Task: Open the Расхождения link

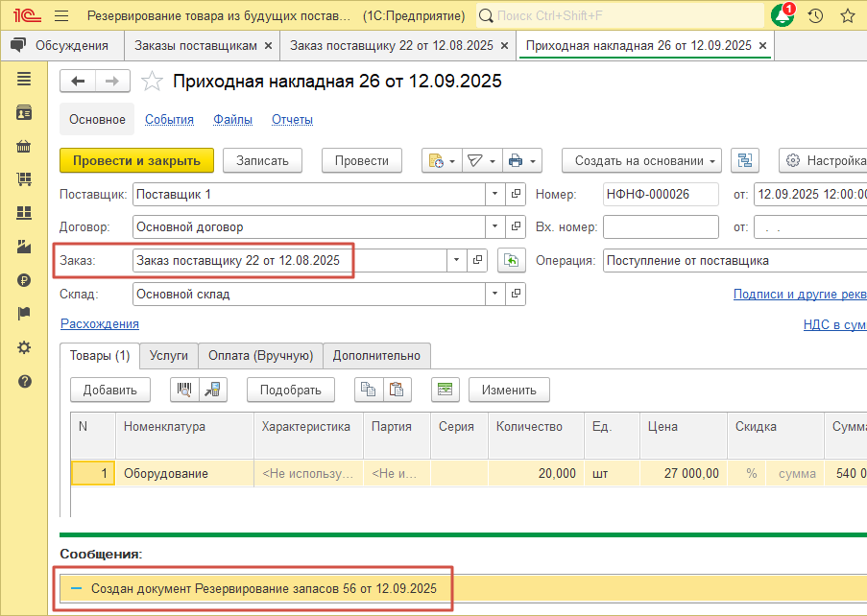Action: click(x=100, y=323)
